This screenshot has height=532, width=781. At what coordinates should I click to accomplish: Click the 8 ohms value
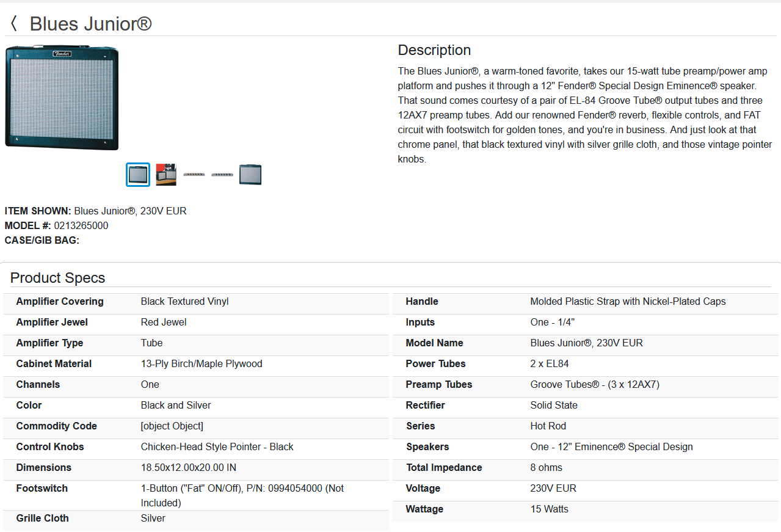tap(547, 467)
